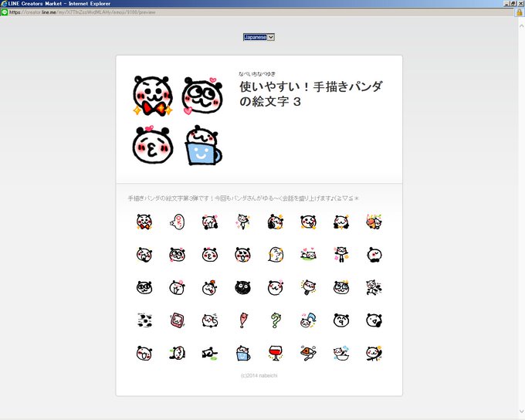Select the large red bow tie panda preview
Viewport: 525px width, 420px height.
click(x=153, y=97)
